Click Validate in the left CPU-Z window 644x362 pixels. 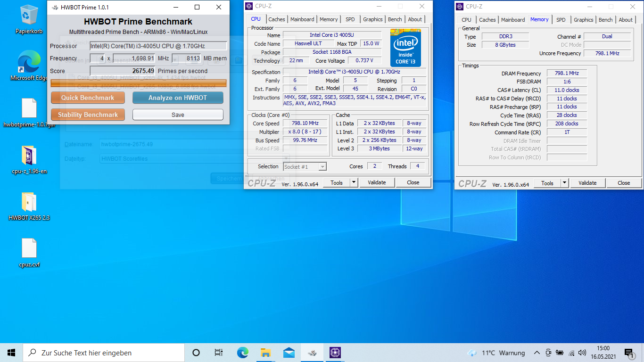coord(377,182)
